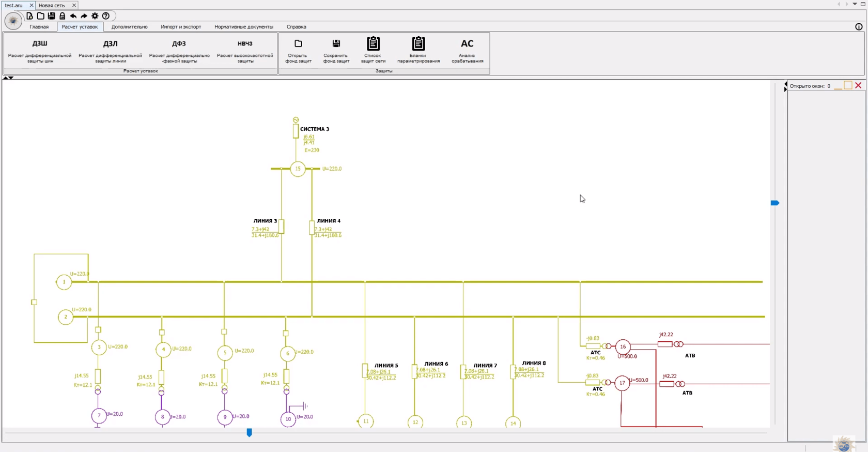Switch to the Главная ribbon tab
This screenshot has height=452, width=868.
(39, 27)
